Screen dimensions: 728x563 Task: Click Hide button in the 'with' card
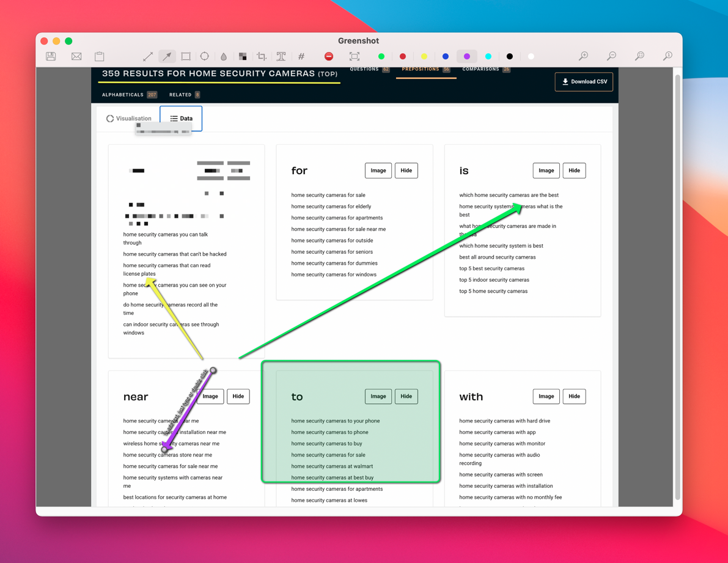(x=575, y=396)
